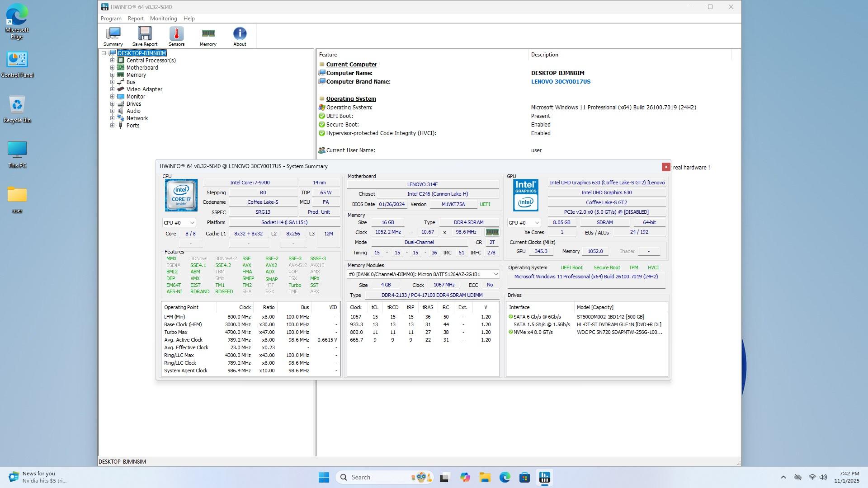Select the Microsoft Edge desktop shortcut
This screenshot has height=488, width=868.
click(x=17, y=22)
